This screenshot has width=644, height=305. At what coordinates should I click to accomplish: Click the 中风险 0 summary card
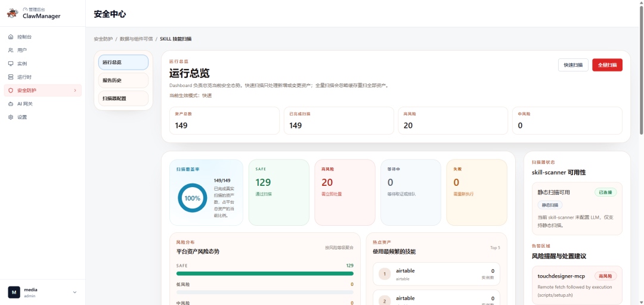567,121
